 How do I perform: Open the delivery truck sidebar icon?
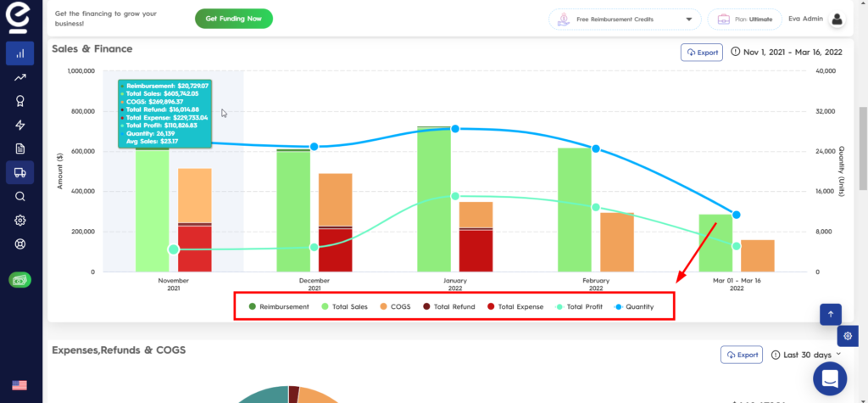20,172
